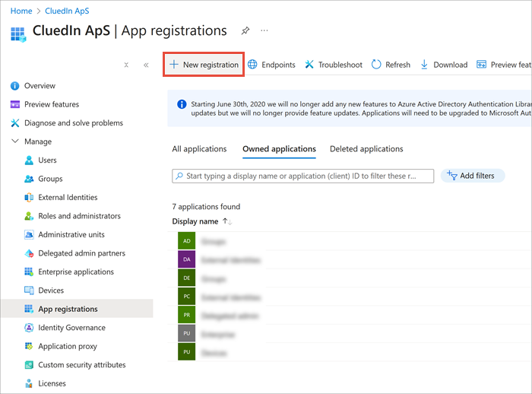Click the CluedIn ApS grid logo icon
The image size is (532, 394).
[18, 34]
